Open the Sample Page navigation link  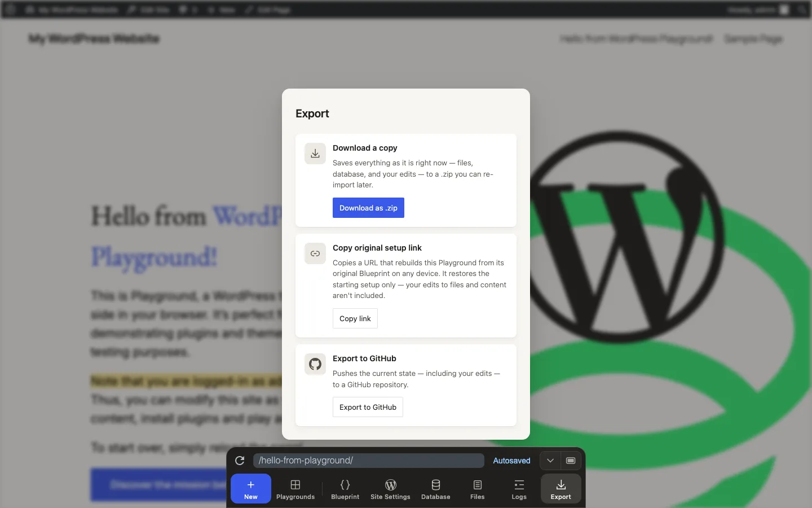point(753,39)
